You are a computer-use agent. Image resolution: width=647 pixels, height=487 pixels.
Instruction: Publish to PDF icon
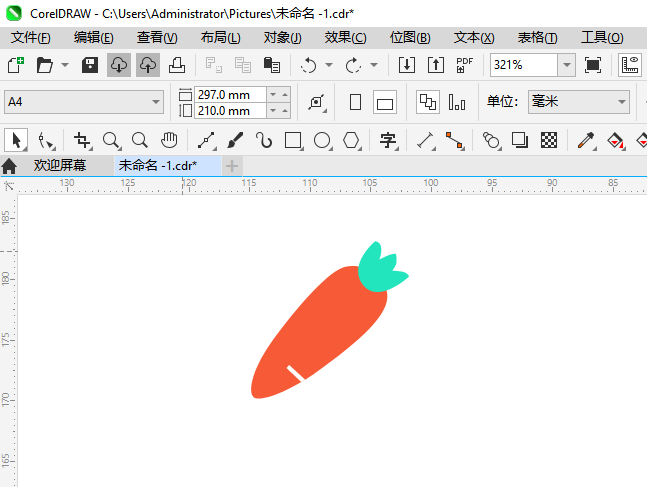point(465,65)
